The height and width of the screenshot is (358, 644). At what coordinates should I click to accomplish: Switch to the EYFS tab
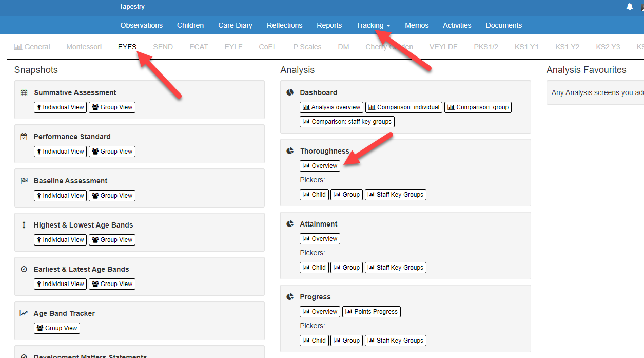point(127,47)
